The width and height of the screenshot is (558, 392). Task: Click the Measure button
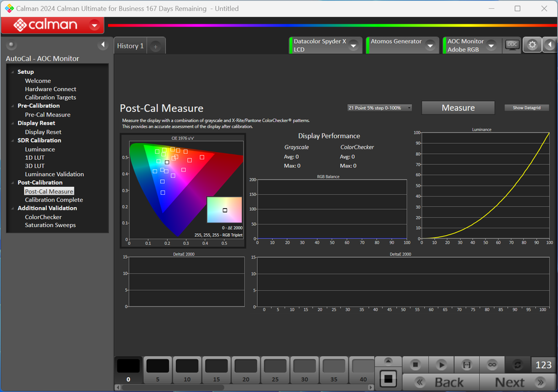[x=458, y=108]
